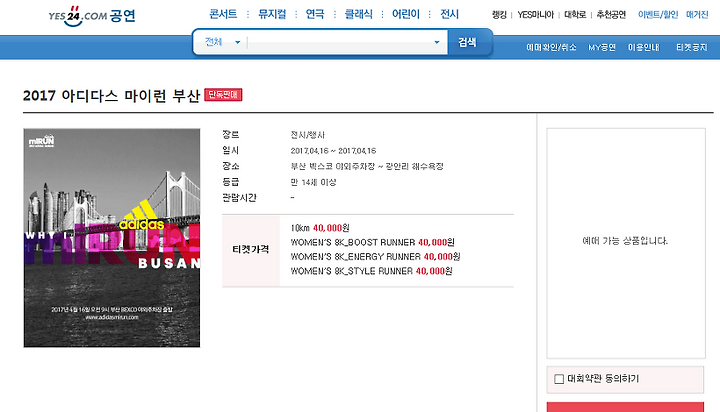Select the 10km 40,000원 ticket price line
The image size is (720, 412).
320,228
